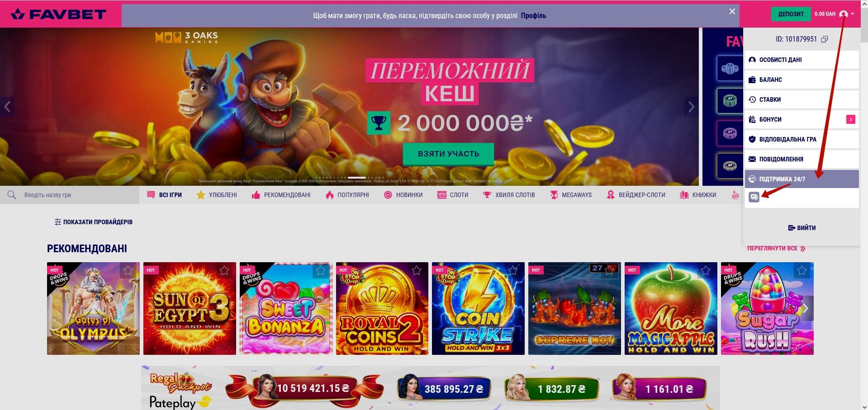Star the More Magic Apple game
Screen dimensions: 868x410
coord(706,271)
